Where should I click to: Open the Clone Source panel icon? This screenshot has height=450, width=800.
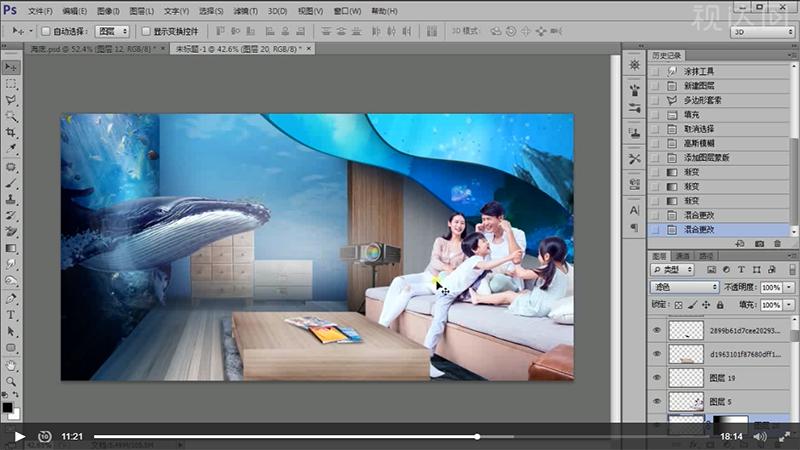tap(634, 133)
